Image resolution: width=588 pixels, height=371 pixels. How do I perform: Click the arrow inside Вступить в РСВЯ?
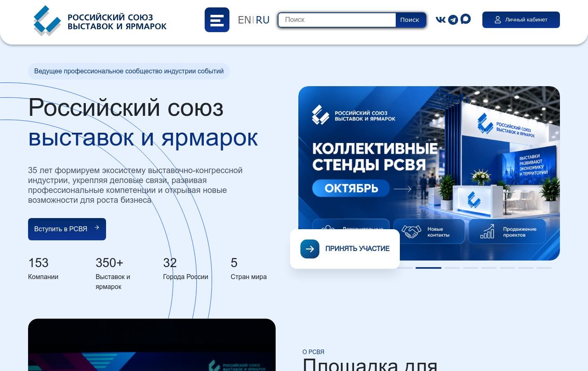[x=97, y=227]
